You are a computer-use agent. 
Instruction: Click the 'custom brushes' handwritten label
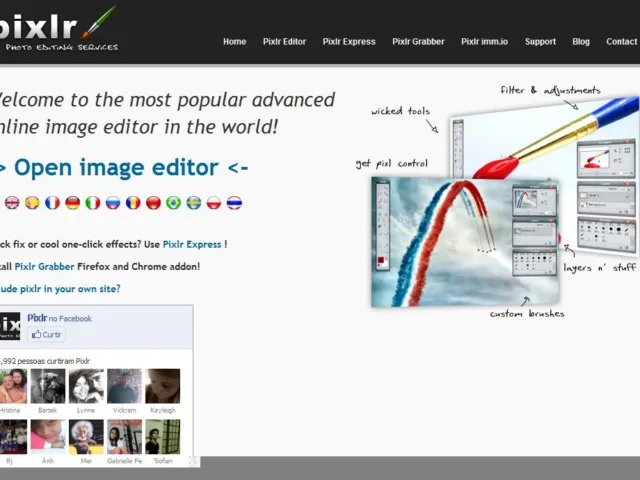[527, 314]
